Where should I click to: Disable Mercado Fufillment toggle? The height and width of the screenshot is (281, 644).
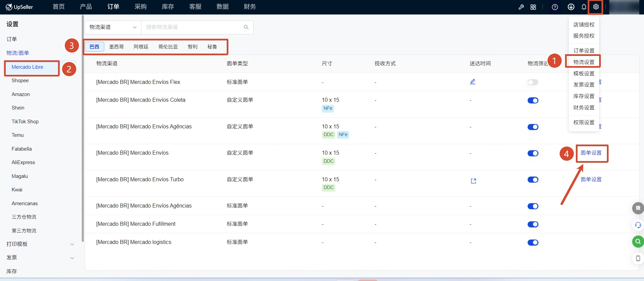(x=533, y=224)
